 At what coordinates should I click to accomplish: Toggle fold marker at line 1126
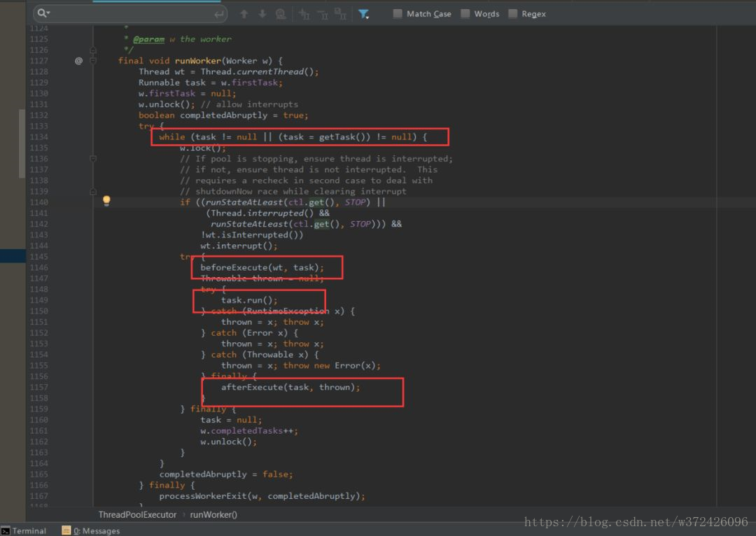pyautogui.click(x=93, y=50)
